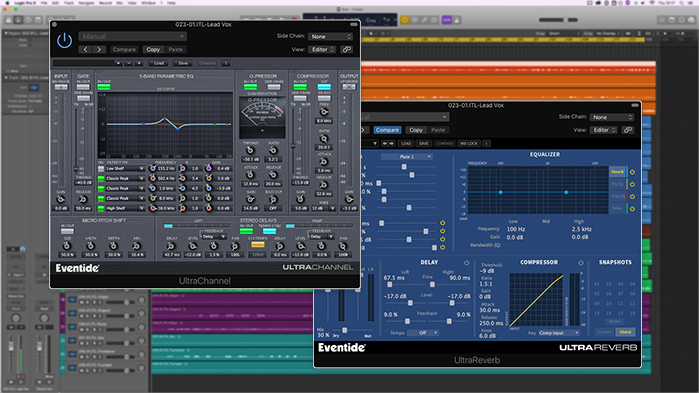Toggle the O-Pressor In/Out switch
This screenshot has height=393, width=699.
click(x=251, y=86)
